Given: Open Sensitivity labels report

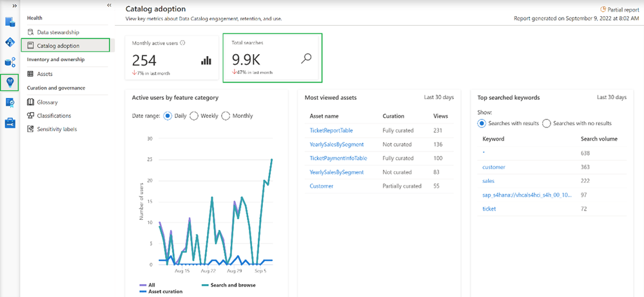Looking at the screenshot, I should 57,129.
